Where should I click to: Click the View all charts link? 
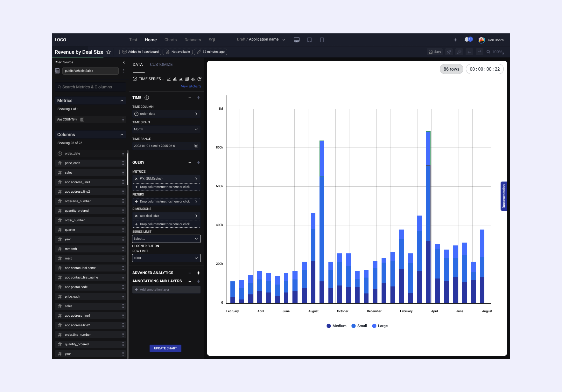pos(191,86)
